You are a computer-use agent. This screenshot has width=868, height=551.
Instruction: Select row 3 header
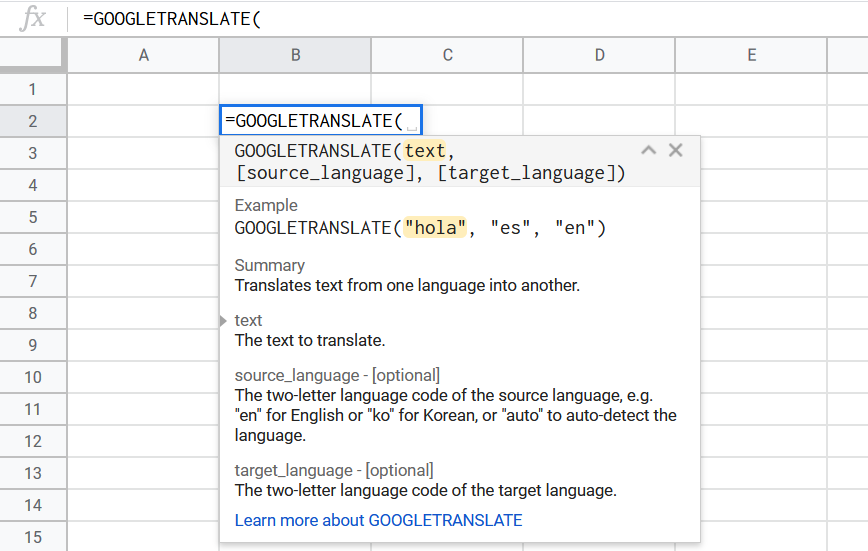[33, 153]
